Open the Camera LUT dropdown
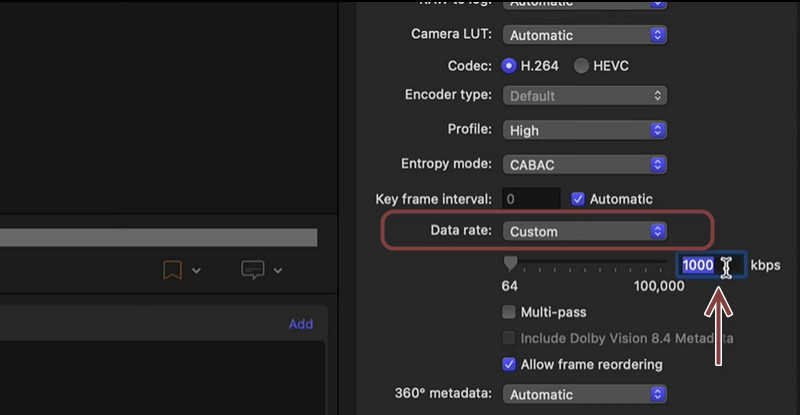This screenshot has width=800, height=415. 584,35
